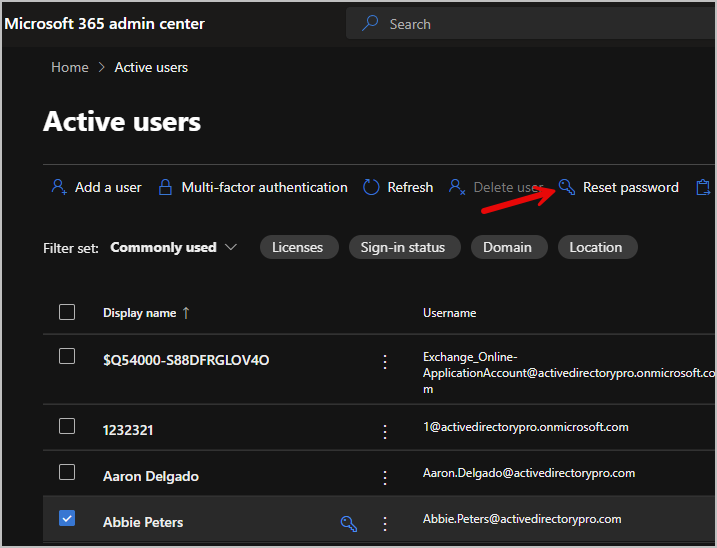
Task: Open more actions menu for Abbie Peters
Action: tap(385, 523)
